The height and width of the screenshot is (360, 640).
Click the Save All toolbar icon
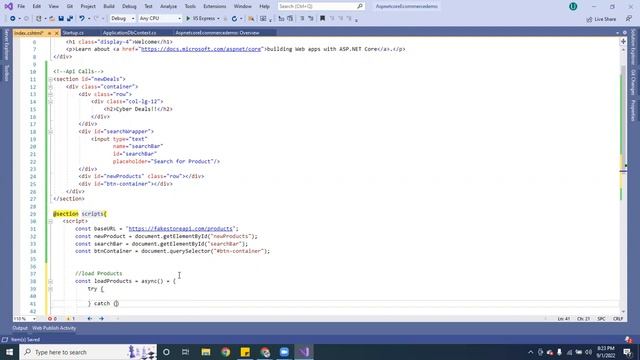(70, 19)
